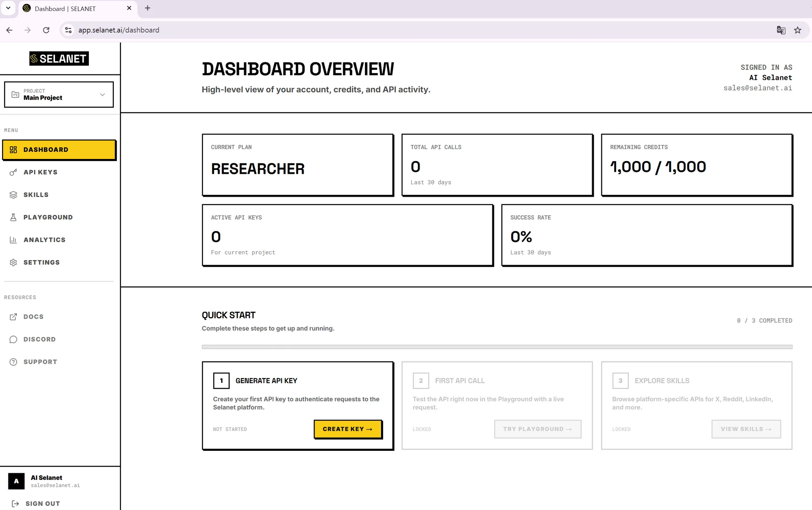Open the Analytics menu item
The height and width of the screenshot is (510, 812).
[44, 240]
